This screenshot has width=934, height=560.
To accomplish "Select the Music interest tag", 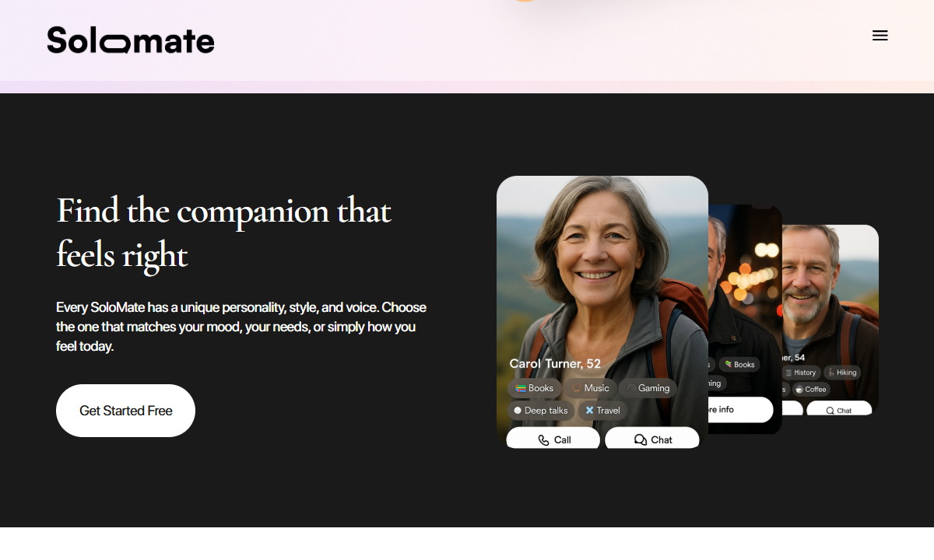I will (x=591, y=388).
